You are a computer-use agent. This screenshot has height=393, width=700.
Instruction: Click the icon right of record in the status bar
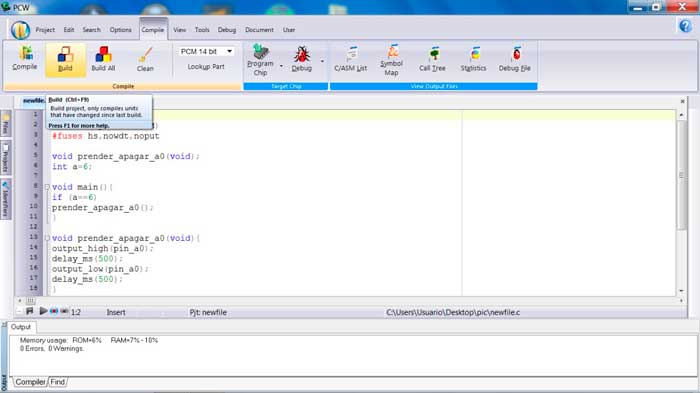(64, 311)
